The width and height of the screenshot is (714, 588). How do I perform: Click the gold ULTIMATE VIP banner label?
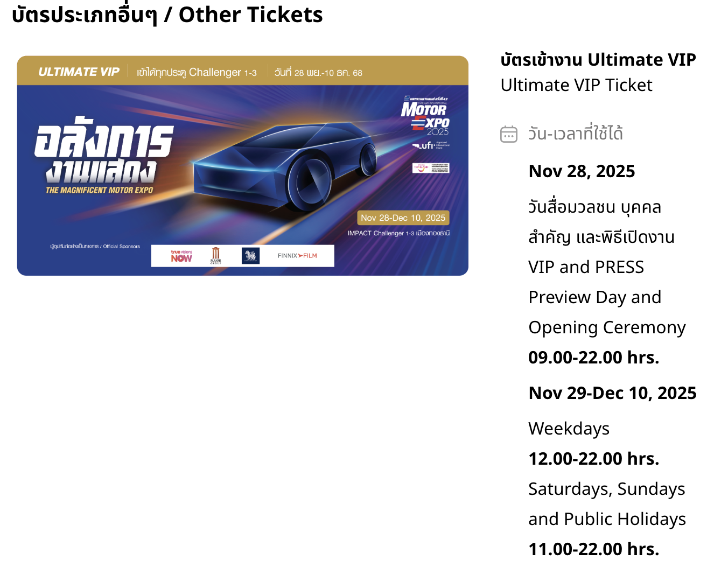tap(79, 72)
